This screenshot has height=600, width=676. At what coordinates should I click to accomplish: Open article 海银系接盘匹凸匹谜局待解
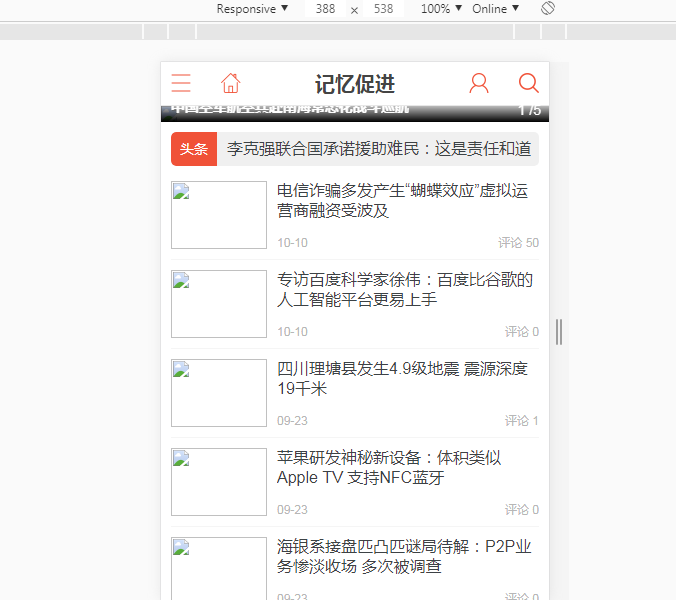[404, 556]
